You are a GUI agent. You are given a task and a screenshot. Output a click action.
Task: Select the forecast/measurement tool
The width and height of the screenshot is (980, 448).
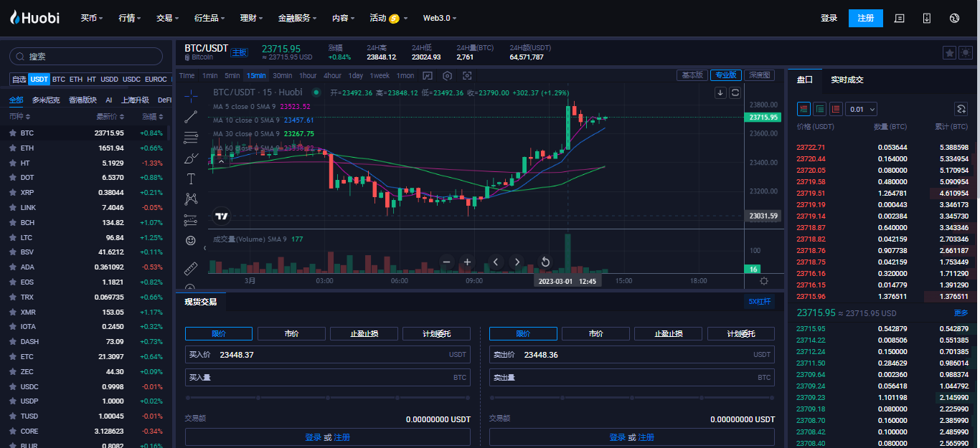click(191, 219)
